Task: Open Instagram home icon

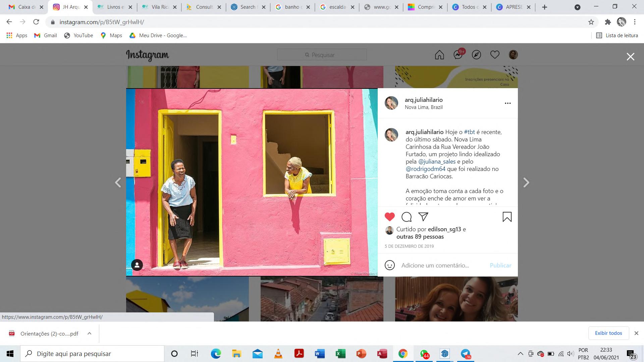Action: point(439,55)
